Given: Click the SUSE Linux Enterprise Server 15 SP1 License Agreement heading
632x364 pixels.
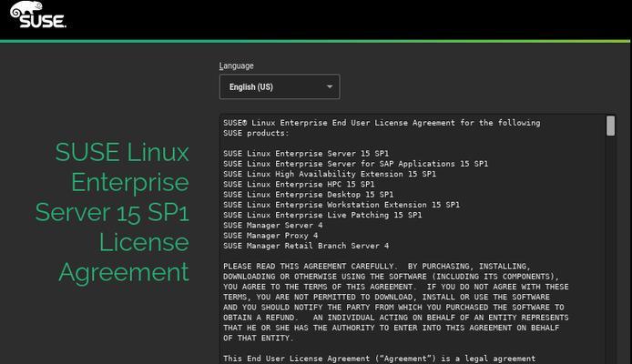Looking at the screenshot, I should click(112, 212).
